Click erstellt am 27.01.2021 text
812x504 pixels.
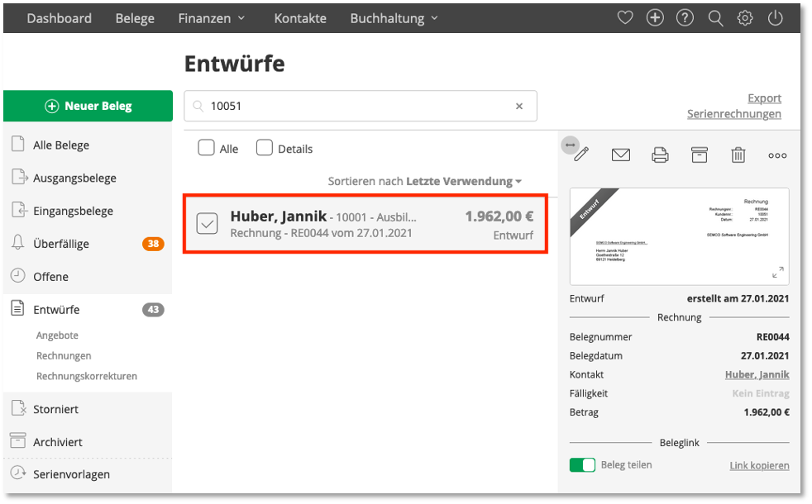click(738, 298)
